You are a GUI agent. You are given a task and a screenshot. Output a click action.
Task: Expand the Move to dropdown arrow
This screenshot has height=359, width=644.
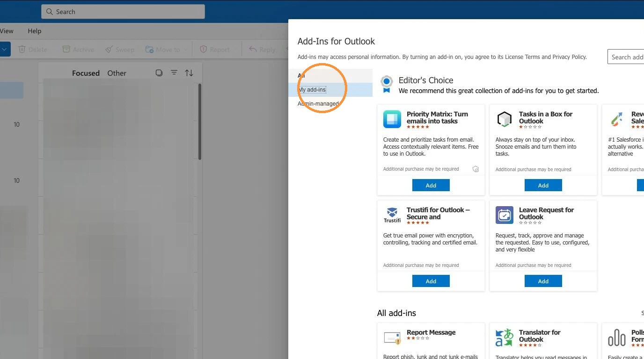(186, 50)
